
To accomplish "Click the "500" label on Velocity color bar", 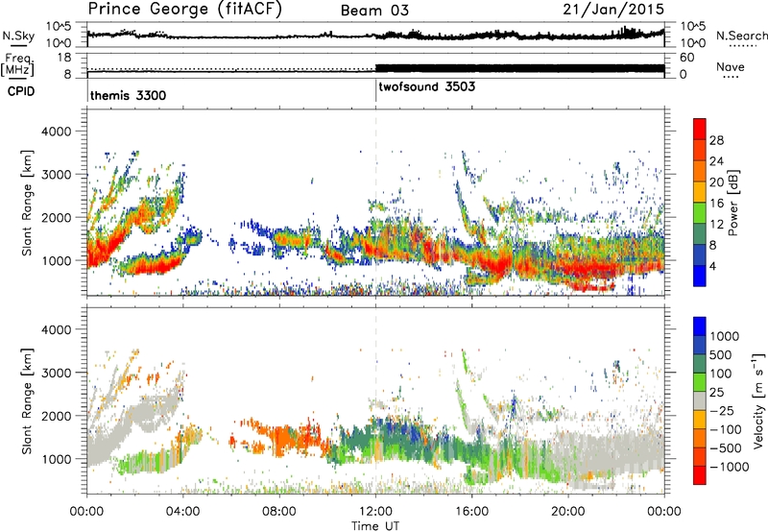I will pos(723,355).
